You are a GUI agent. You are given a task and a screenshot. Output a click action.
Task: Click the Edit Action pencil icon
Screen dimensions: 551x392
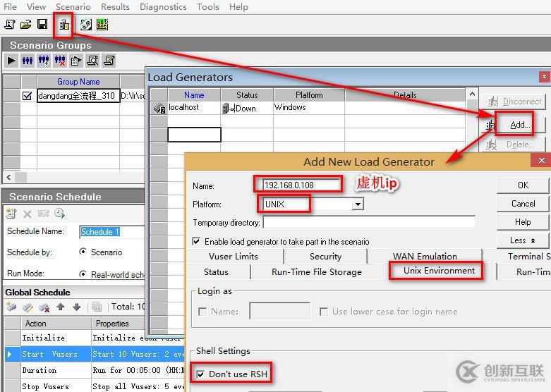click(28, 307)
